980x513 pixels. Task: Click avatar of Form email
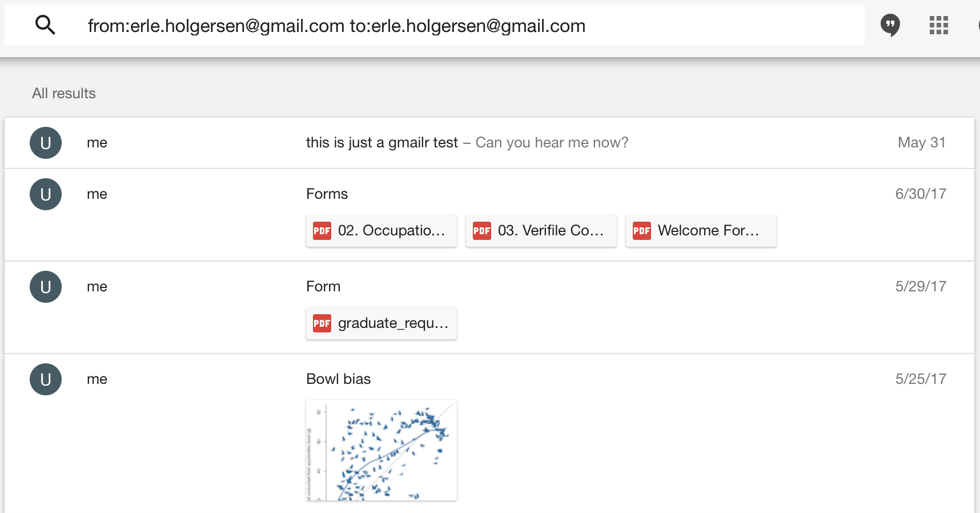coord(46,287)
